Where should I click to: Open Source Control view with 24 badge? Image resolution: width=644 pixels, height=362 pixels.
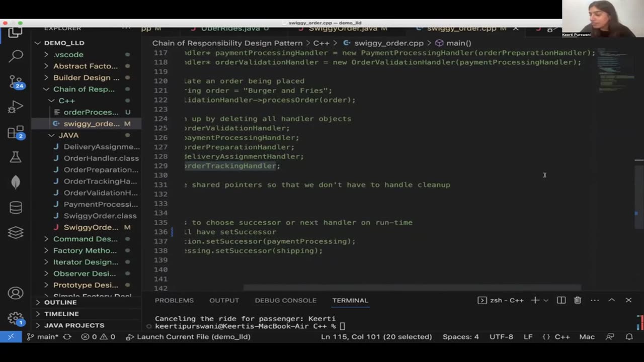pos(16,81)
